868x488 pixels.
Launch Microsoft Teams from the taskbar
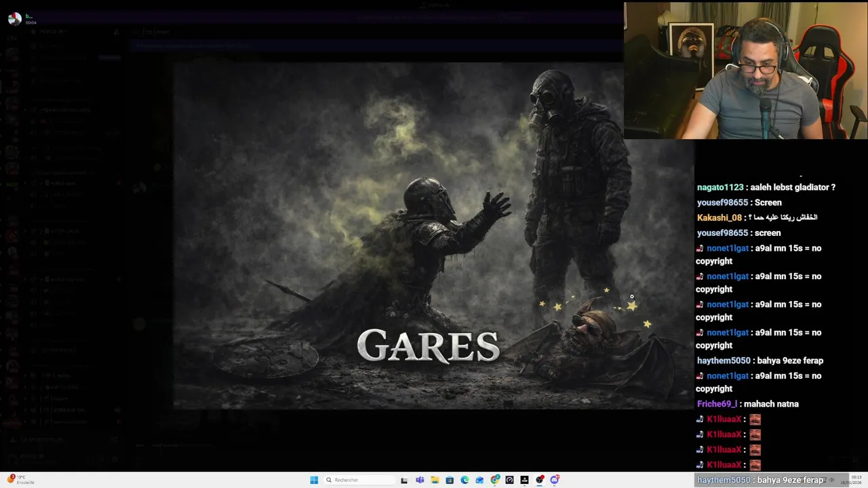point(420,480)
